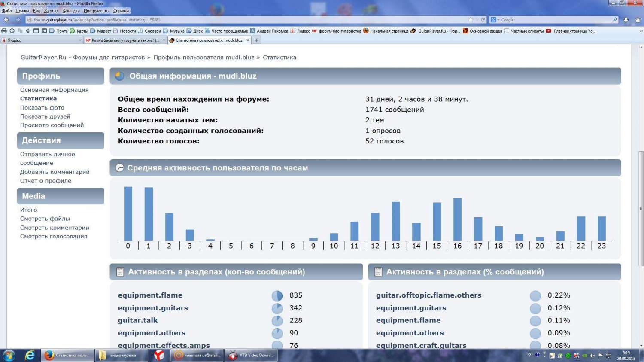Click the 'Показать друзей' sidebar link

click(45, 116)
